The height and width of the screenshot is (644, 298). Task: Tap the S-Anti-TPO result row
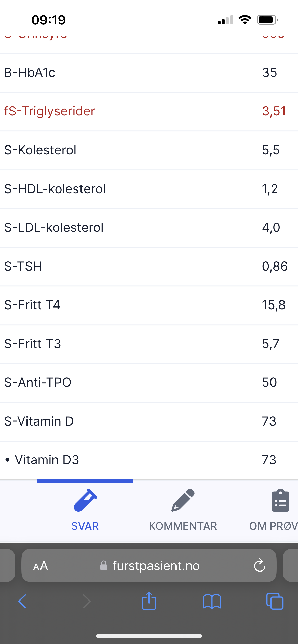pos(149,383)
